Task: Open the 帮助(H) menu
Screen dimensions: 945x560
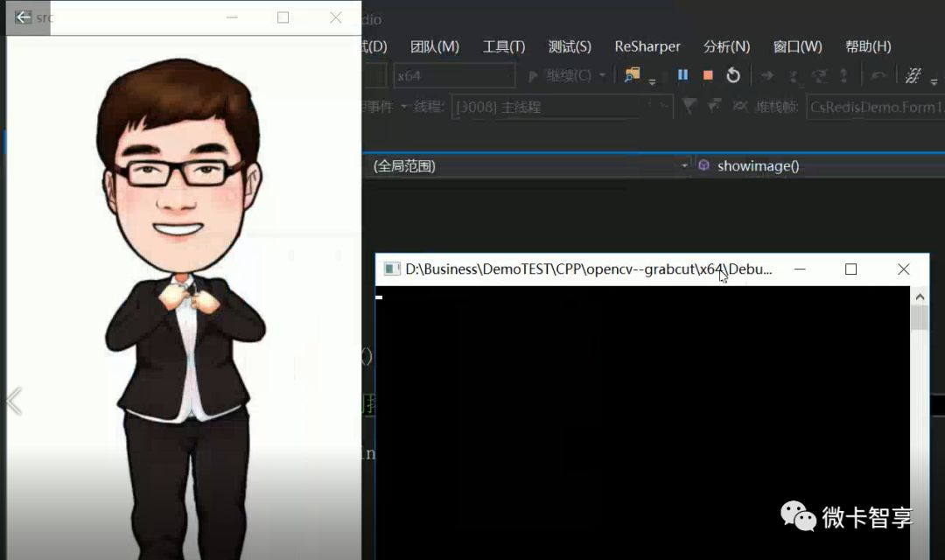Action: [868, 46]
